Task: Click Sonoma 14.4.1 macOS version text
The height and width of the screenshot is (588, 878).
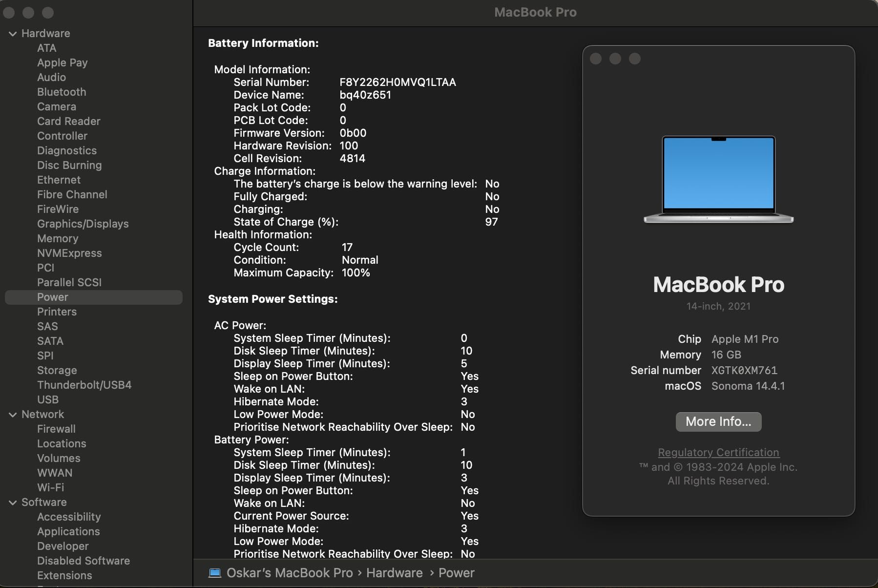Action: click(x=748, y=386)
